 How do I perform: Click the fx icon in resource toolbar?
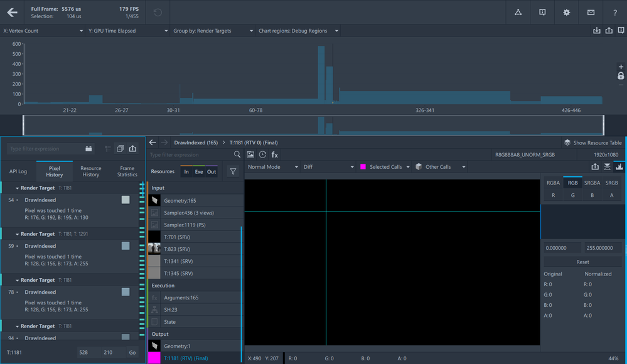pyautogui.click(x=275, y=154)
